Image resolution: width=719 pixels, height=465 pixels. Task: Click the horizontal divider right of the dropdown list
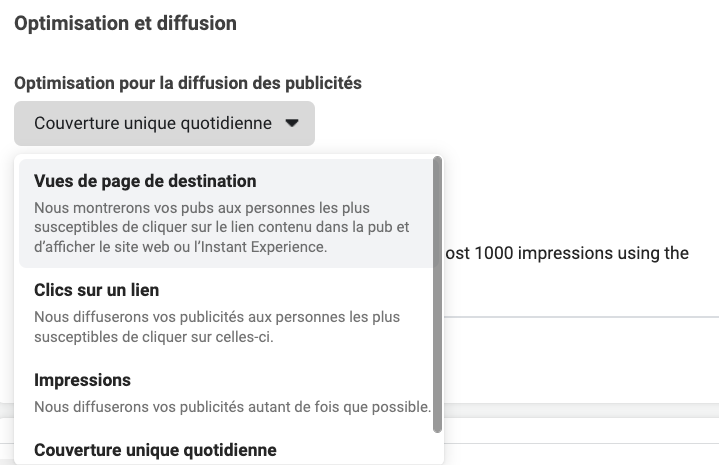coord(580,317)
